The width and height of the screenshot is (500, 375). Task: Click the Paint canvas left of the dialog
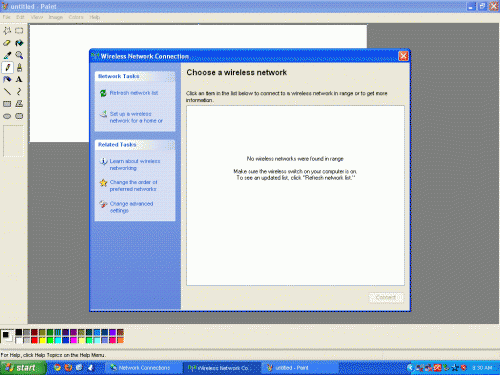pyautogui.click(x=59, y=83)
